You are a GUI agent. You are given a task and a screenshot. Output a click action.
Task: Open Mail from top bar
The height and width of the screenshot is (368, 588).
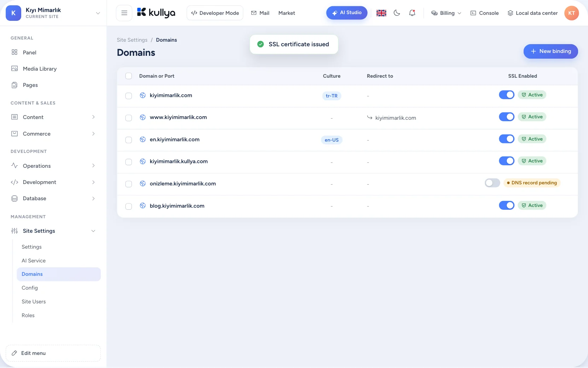point(260,13)
